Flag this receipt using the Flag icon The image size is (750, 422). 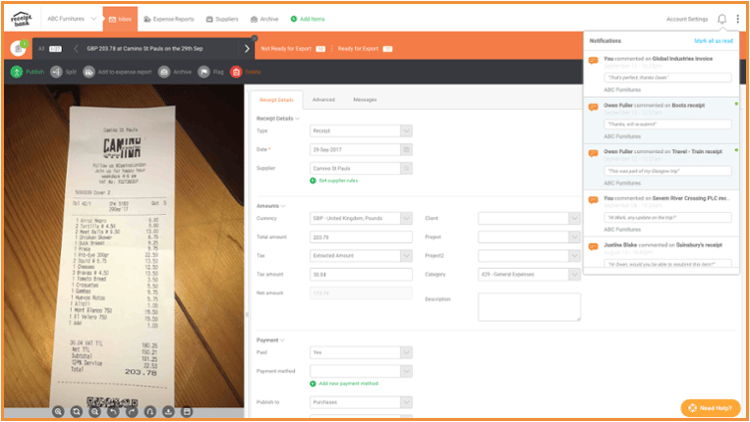(202, 72)
